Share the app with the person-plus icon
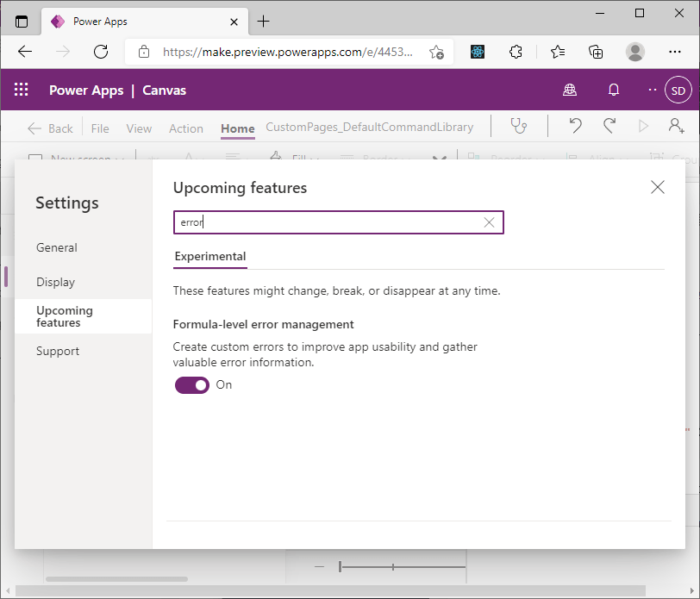 click(x=677, y=126)
